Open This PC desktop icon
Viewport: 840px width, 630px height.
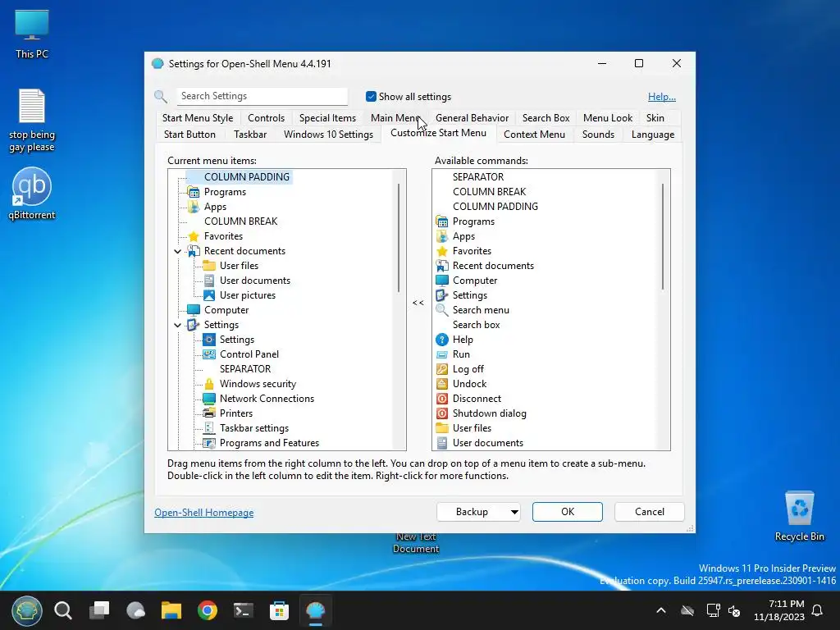pyautogui.click(x=32, y=33)
